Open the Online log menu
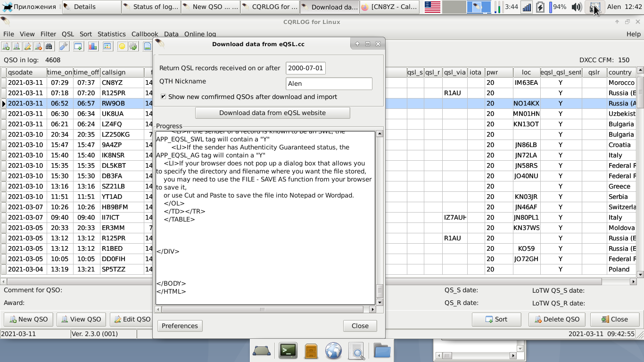 click(x=200, y=34)
